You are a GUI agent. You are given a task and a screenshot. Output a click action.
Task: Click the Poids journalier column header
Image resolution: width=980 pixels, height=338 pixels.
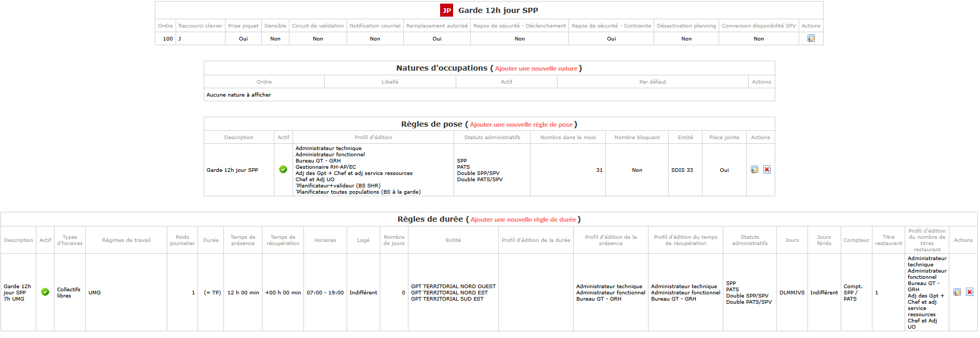coord(182,240)
